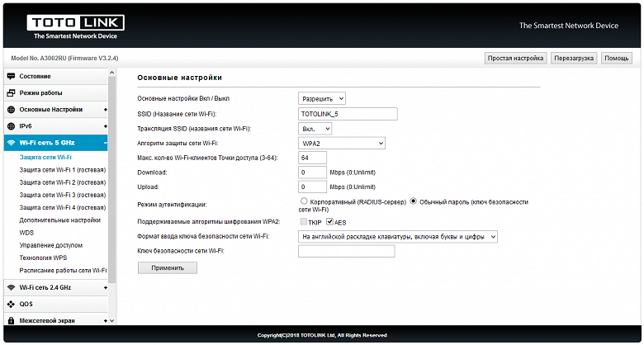Viewport: 644px width, 345px height.
Task: Select Корпоративный (RADIUS-сервер) authentication radio
Action: pos(304,201)
